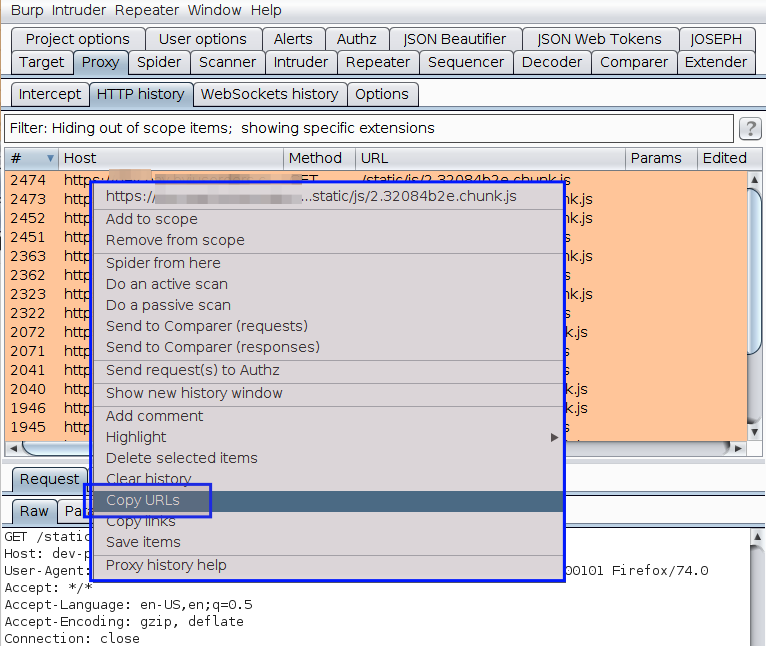The image size is (766, 646).
Task: Select the Raw view tab
Action: pos(34,511)
